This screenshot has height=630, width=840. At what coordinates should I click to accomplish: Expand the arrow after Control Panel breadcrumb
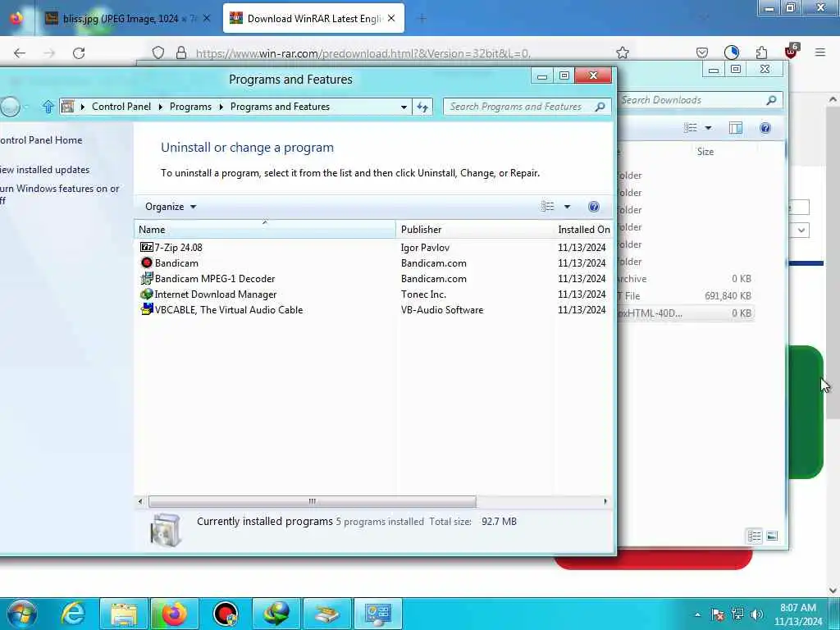pyautogui.click(x=160, y=107)
